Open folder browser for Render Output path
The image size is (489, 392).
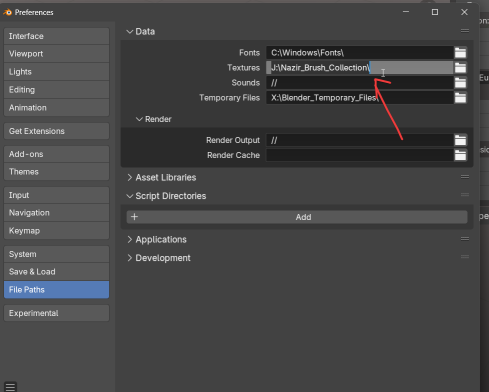coord(460,140)
